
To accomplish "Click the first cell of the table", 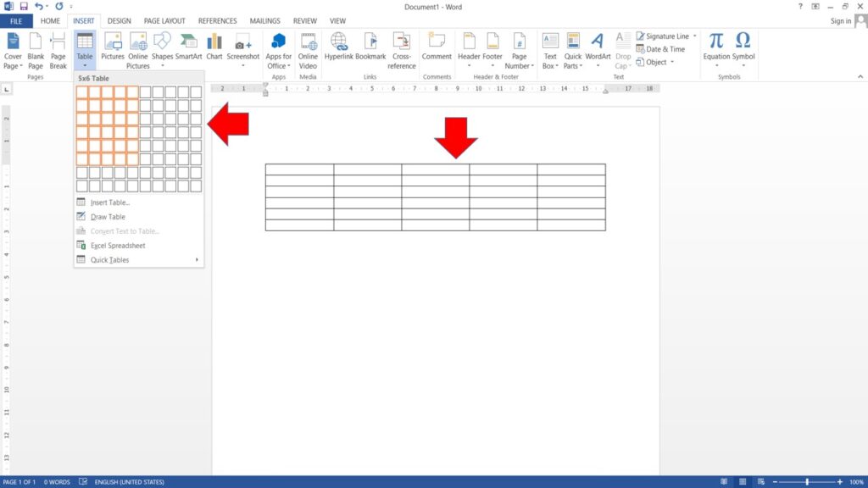I will (x=299, y=169).
